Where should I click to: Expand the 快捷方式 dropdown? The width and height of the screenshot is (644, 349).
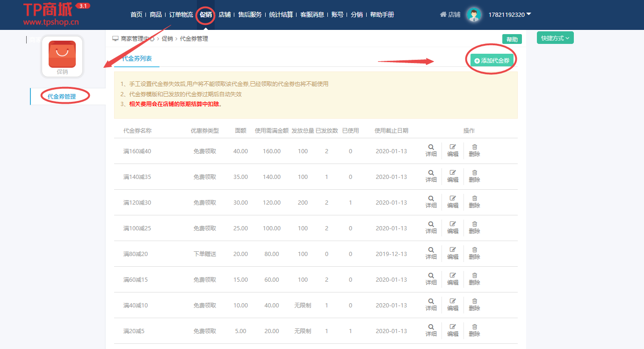pos(555,37)
